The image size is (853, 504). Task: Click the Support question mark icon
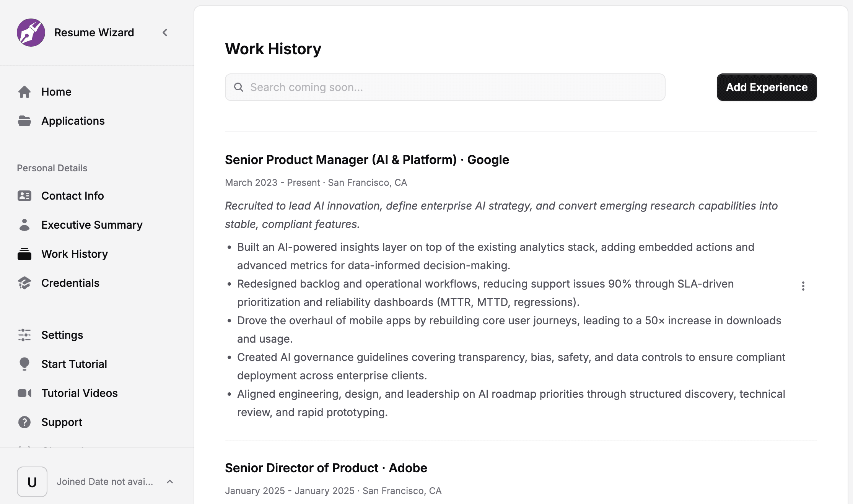pos(24,422)
